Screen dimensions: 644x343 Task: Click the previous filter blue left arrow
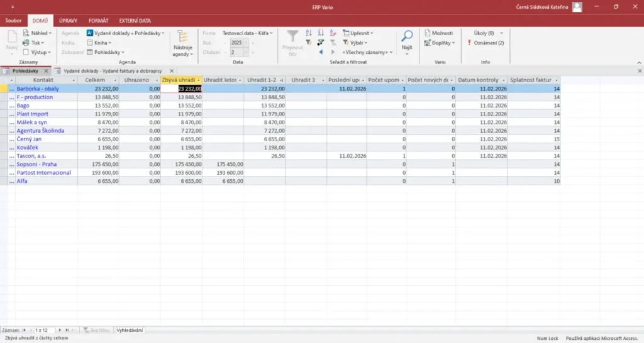pos(322,52)
